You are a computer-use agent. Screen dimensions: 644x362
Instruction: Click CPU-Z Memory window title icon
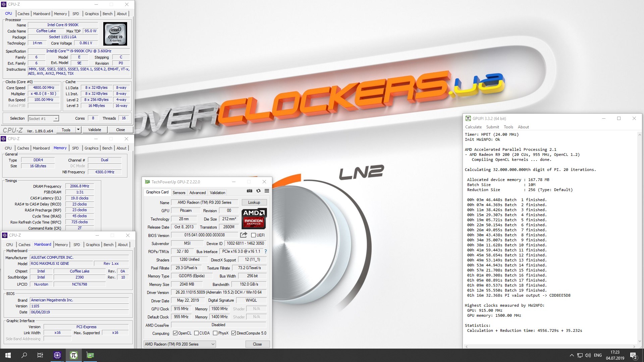[x=3, y=139]
